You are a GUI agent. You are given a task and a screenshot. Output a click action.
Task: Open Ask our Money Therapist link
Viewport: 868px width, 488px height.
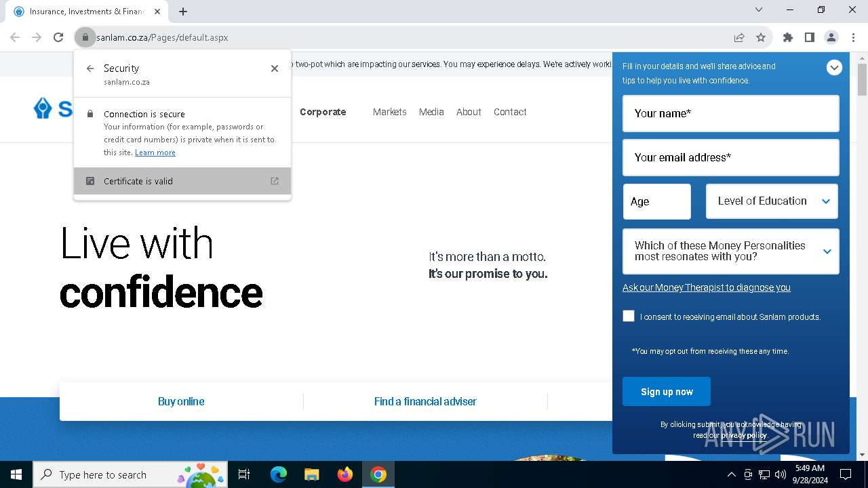(x=707, y=287)
